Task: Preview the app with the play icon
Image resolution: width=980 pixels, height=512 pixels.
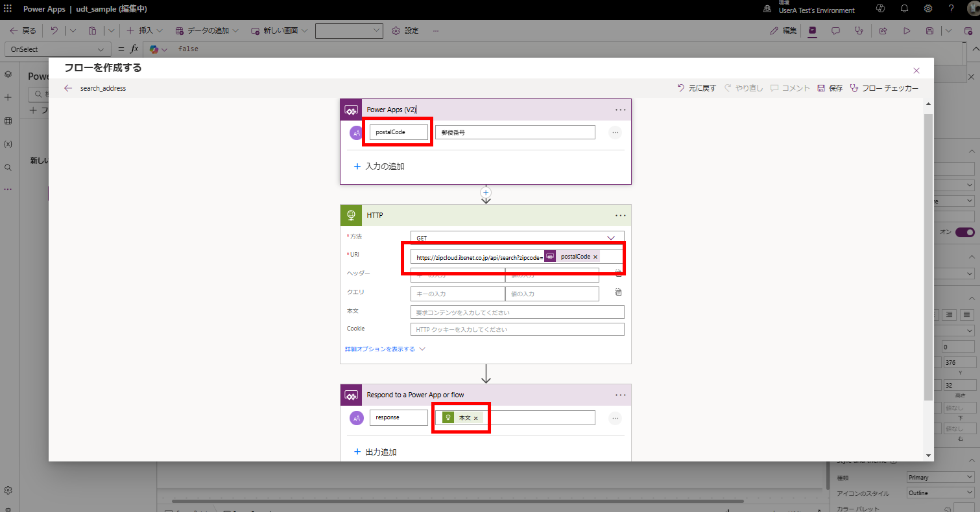Action: click(x=907, y=30)
